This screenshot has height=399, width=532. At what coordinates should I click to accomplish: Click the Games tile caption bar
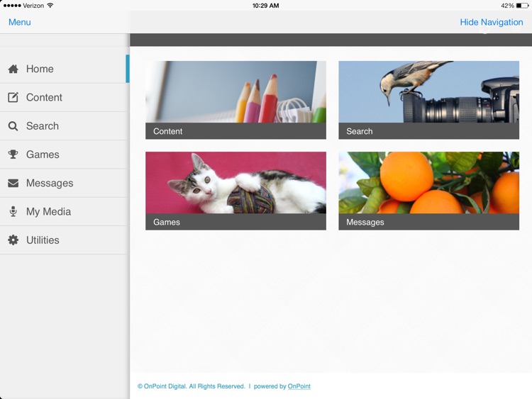(x=235, y=222)
